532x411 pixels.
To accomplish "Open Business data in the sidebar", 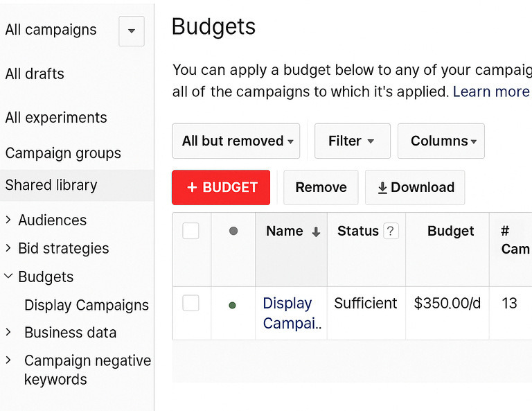I will tap(70, 333).
